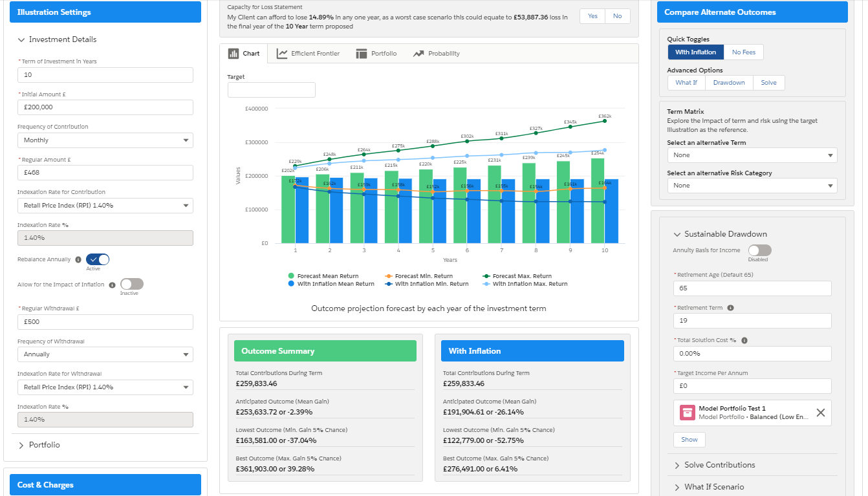The width and height of the screenshot is (868, 496).
Task: Click the Portfolio tab table icon
Action: (362, 54)
